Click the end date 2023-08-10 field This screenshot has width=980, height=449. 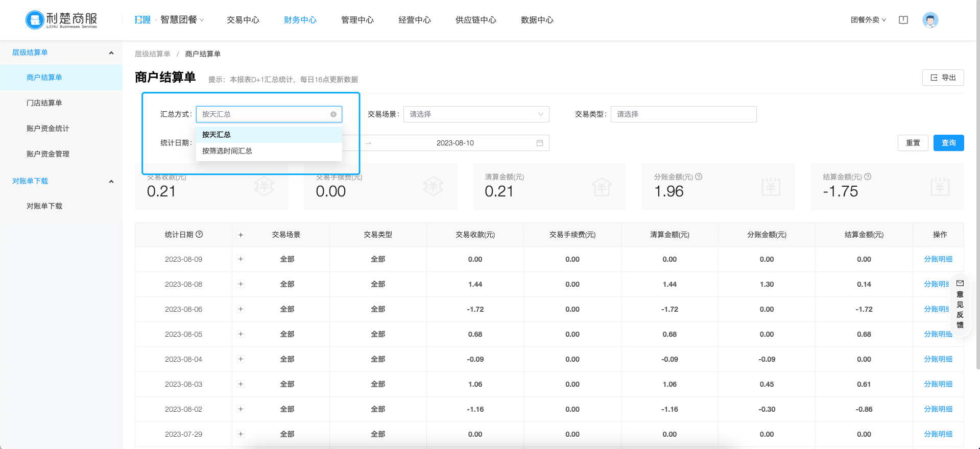tap(455, 143)
